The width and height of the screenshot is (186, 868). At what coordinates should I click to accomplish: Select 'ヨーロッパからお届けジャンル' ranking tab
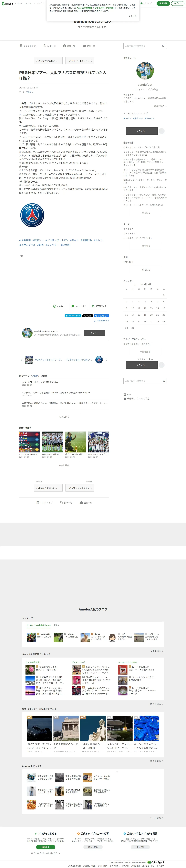[x=39, y=625]
